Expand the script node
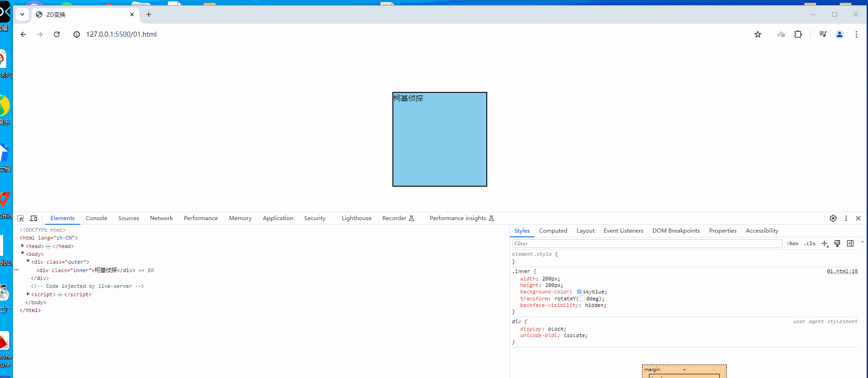 point(28,294)
